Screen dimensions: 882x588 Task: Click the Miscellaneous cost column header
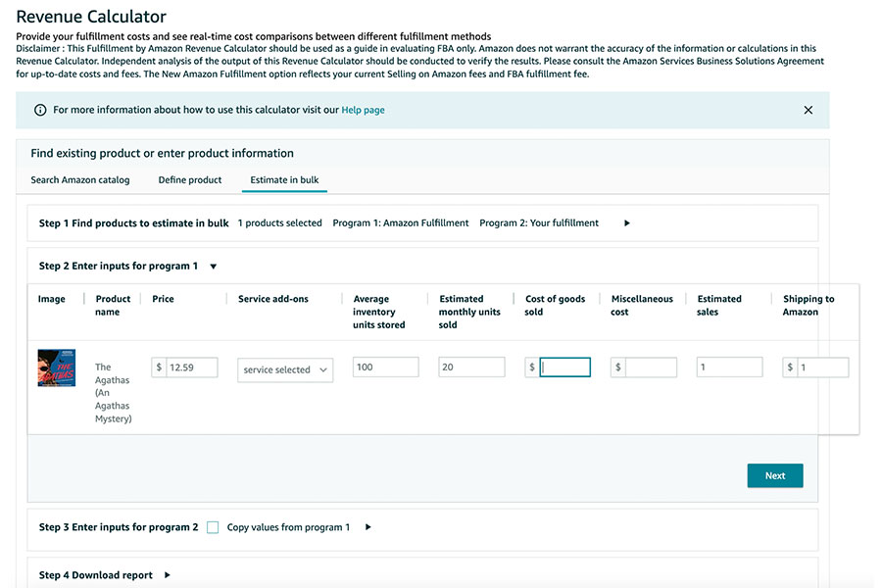click(642, 305)
